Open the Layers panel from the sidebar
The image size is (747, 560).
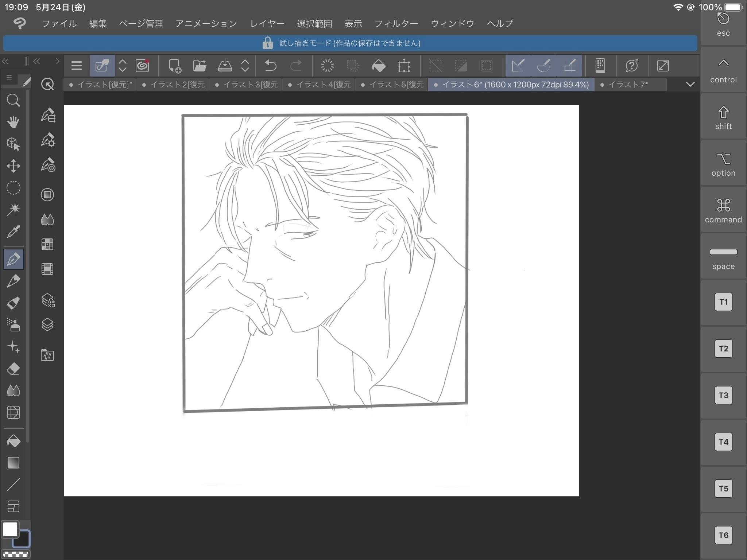[x=47, y=324]
